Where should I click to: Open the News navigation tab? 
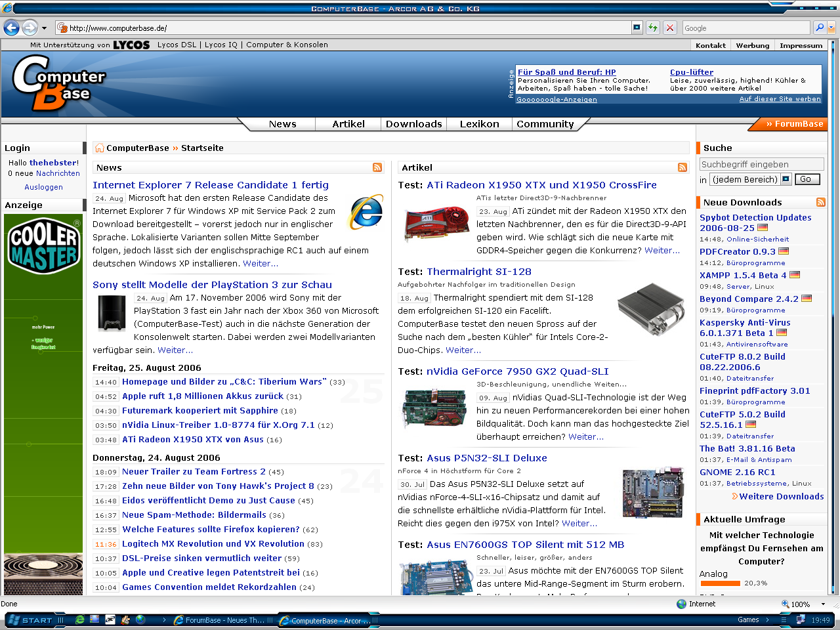[282, 124]
